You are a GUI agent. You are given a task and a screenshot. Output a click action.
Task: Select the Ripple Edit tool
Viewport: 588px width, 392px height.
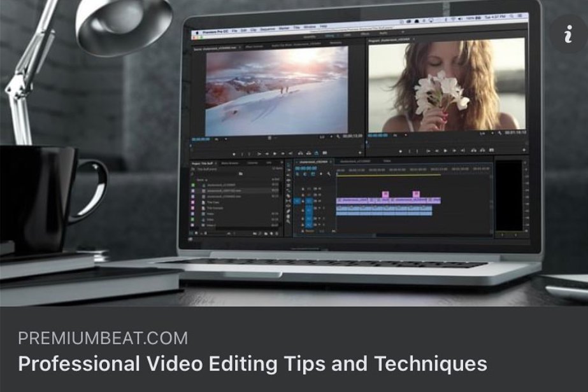pos(288,180)
